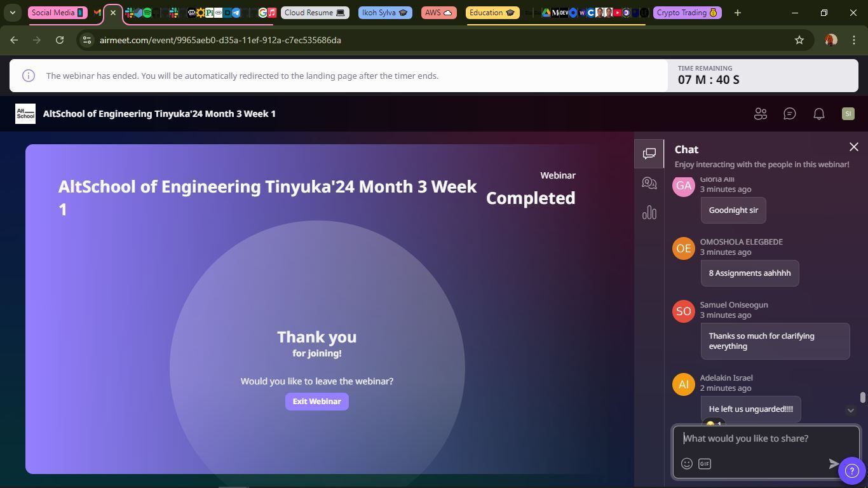Click the AltSchool logo
Screen dimensions: 868x488
[x=25, y=114]
